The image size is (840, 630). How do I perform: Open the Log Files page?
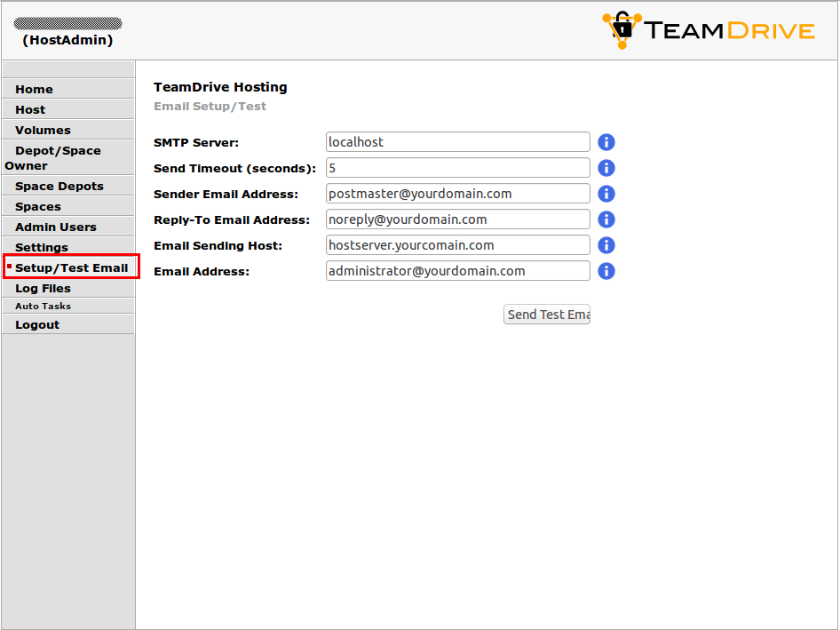point(43,288)
